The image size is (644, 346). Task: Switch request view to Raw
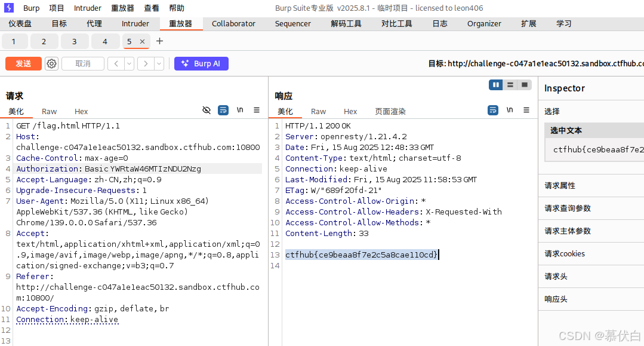tap(50, 112)
